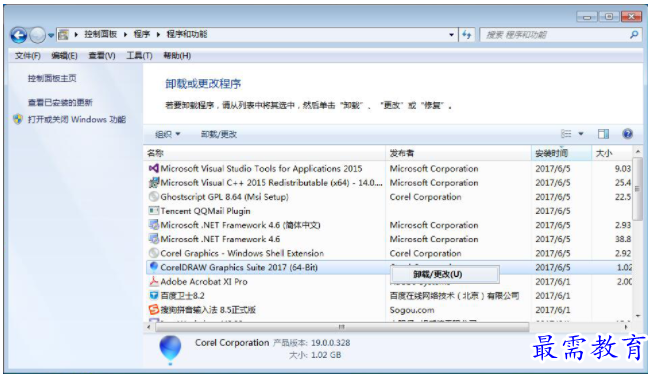Click the magnifier search icon

[x=634, y=35]
